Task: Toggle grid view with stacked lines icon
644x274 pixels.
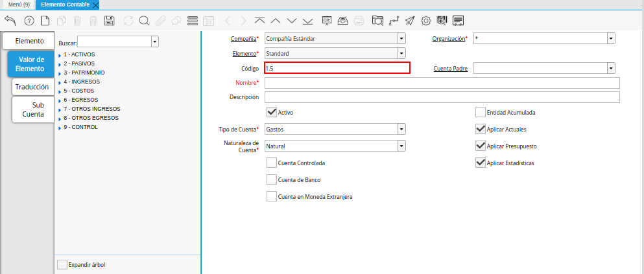Action: tap(192, 21)
